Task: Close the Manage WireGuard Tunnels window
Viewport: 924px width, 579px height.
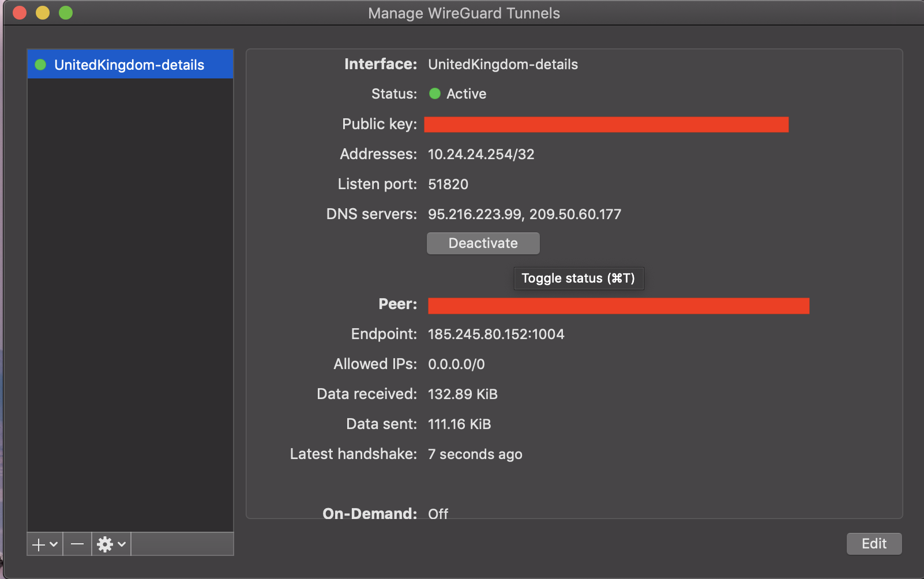Action: (x=20, y=13)
